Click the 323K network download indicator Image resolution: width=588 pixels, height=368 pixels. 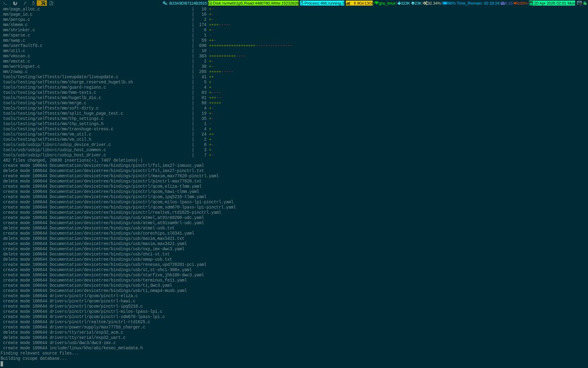pyautogui.click(x=403, y=3)
